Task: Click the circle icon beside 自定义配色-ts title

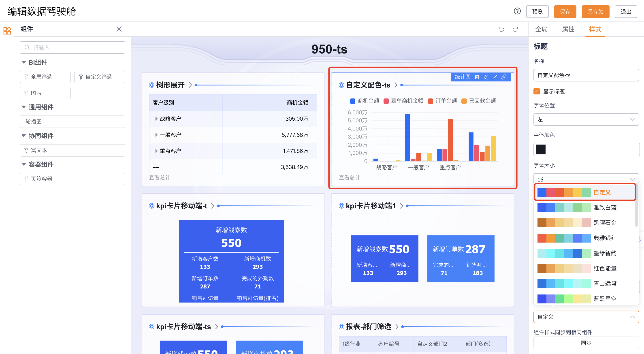Action: 341,85
